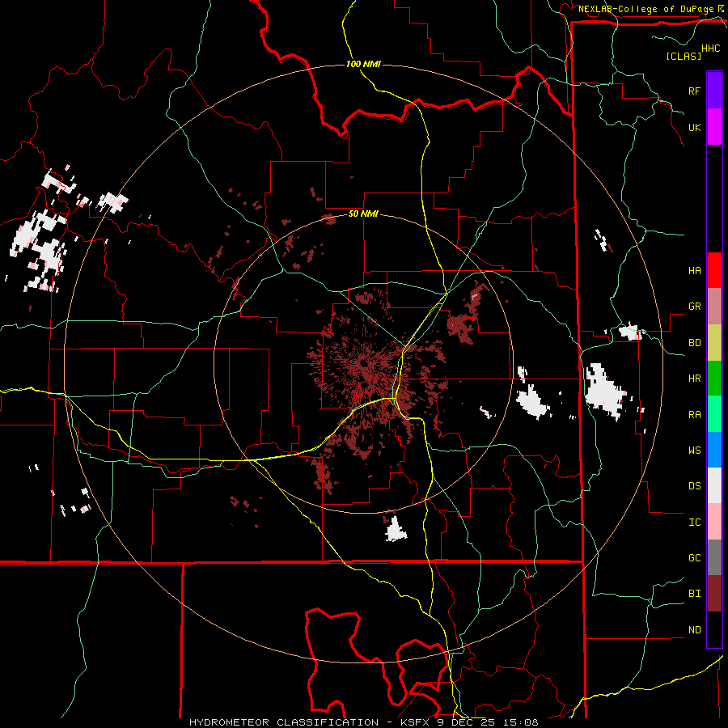Screen dimensions: 728x728
Task: Click the 'HA' legend label
Action: point(695,271)
